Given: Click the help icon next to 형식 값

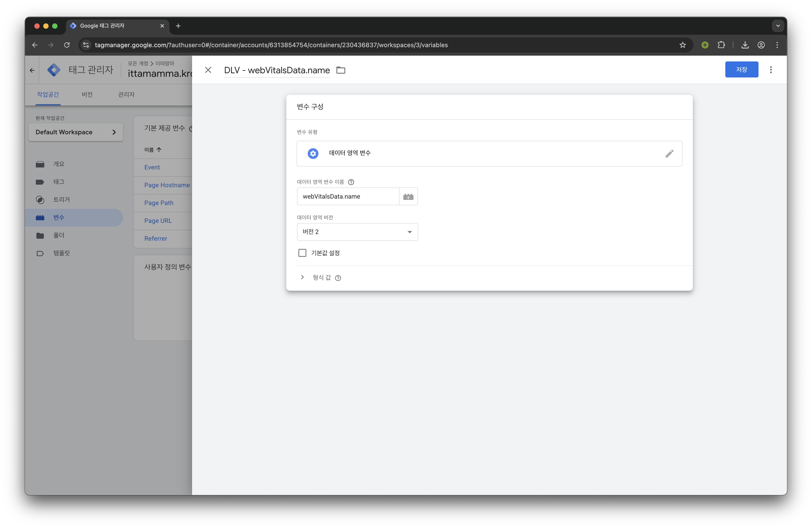Looking at the screenshot, I should coord(338,278).
